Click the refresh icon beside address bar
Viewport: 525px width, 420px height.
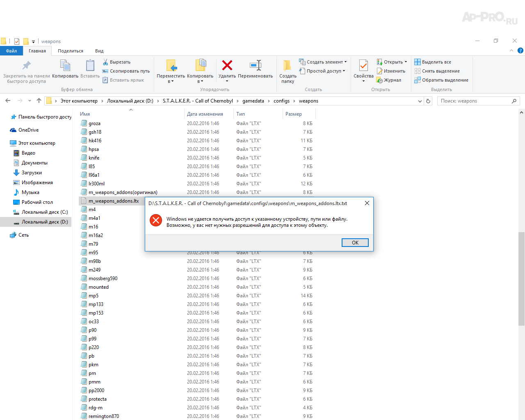coord(428,101)
